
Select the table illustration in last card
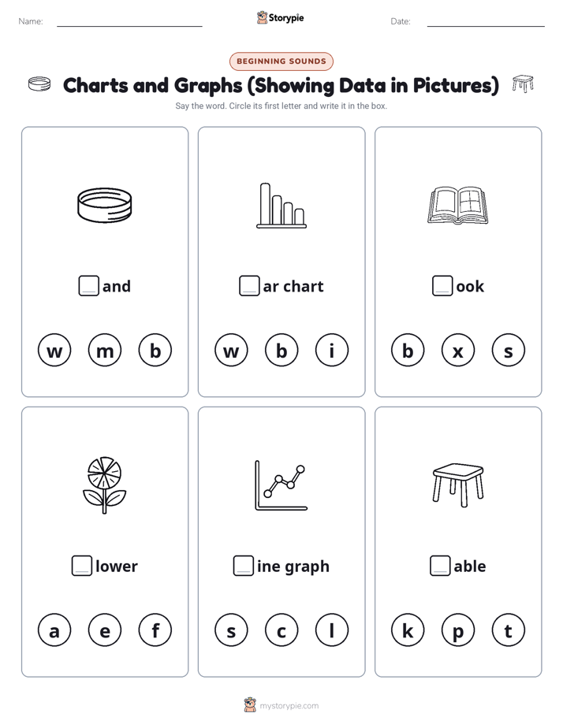(458, 485)
